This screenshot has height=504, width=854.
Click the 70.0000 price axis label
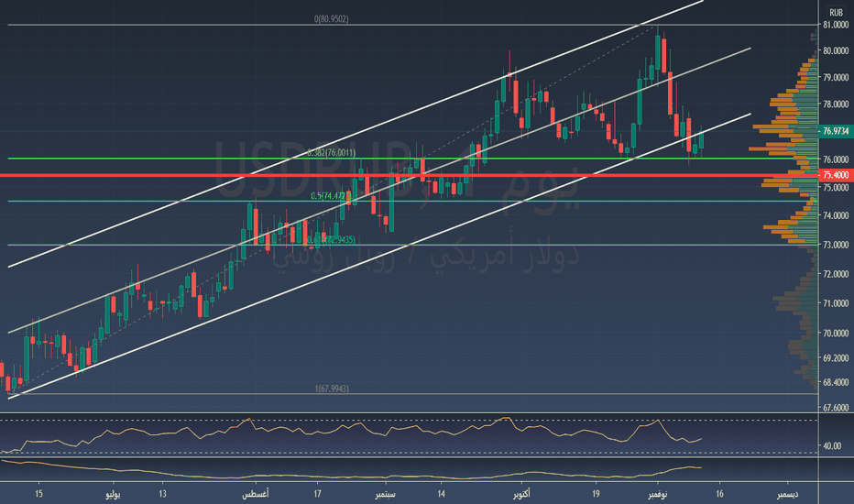[836, 333]
